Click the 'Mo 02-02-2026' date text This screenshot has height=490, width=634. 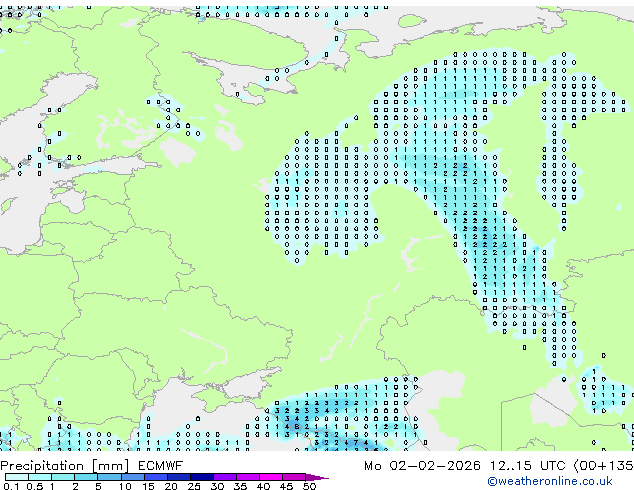coord(423,466)
